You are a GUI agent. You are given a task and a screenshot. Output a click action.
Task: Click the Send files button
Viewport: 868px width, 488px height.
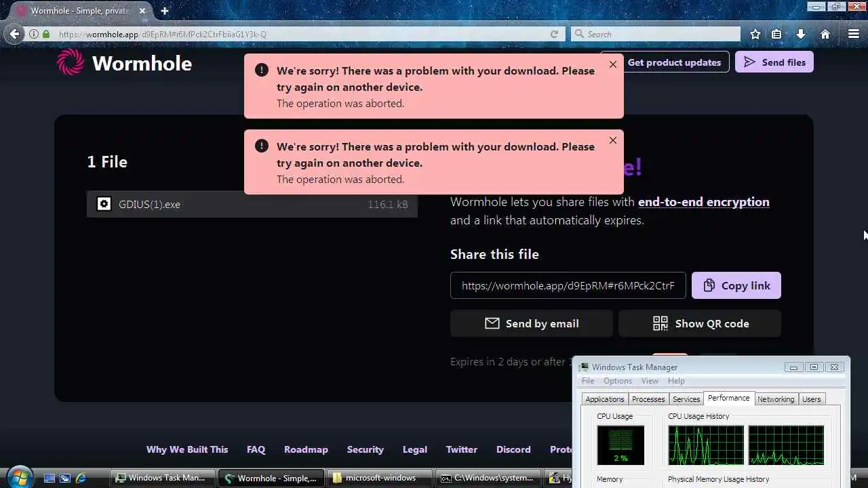pos(774,62)
